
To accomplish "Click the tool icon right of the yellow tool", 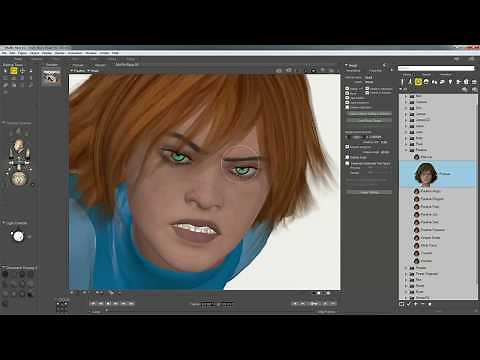I will pyautogui.click(x=22, y=71).
